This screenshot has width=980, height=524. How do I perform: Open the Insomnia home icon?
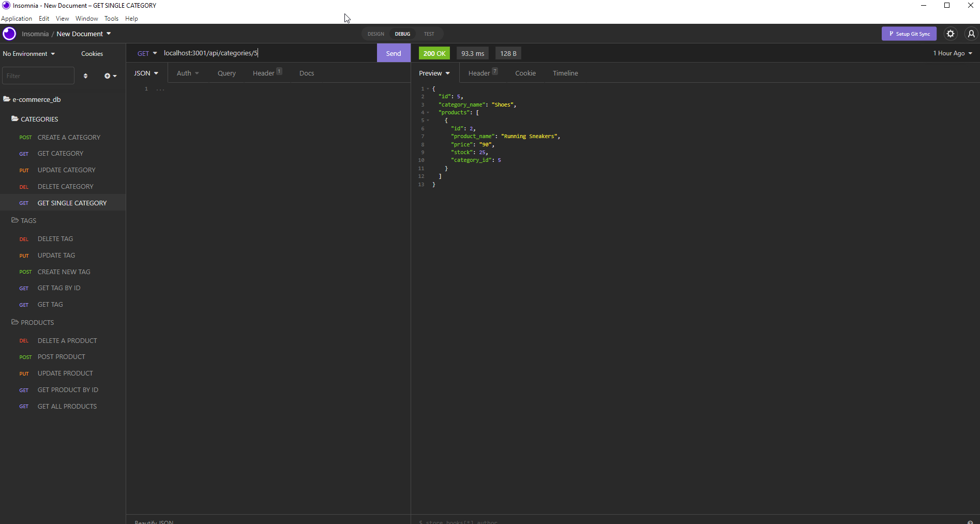click(x=9, y=34)
